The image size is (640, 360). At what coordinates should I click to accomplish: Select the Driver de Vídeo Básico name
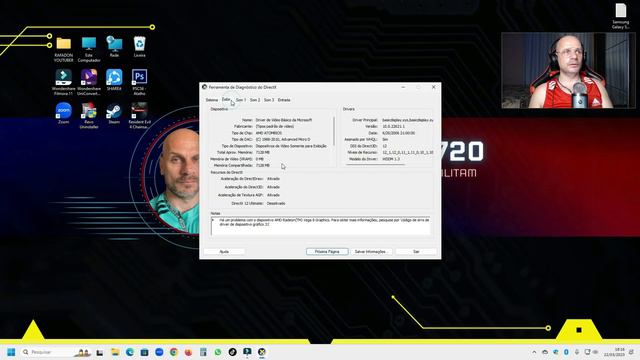point(284,120)
